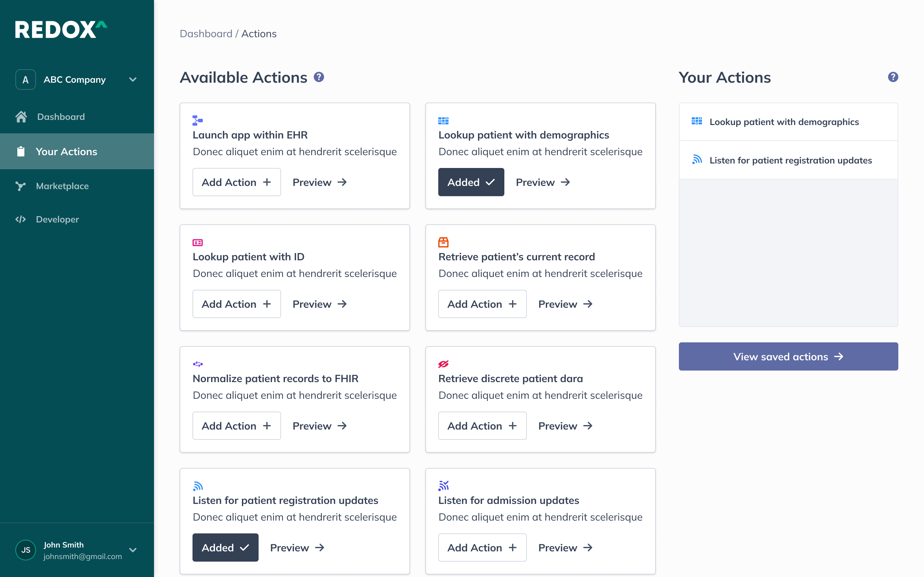Click the REDOX logo

click(61, 30)
